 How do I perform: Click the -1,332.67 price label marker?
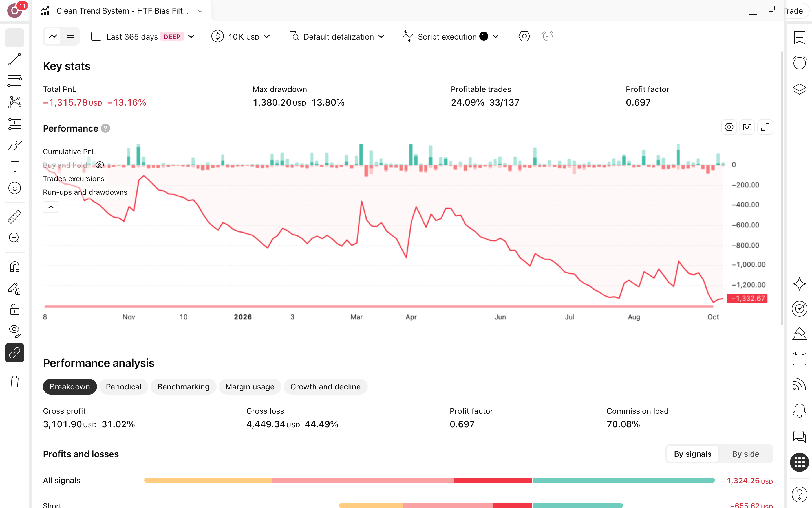click(x=747, y=298)
